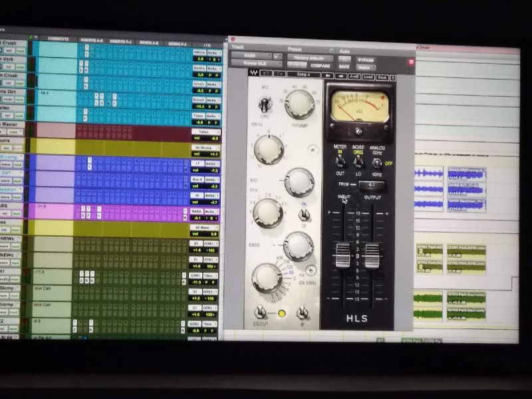Click the Verb track name
This screenshot has width=532, height=399.
click(x=7, y=59)
